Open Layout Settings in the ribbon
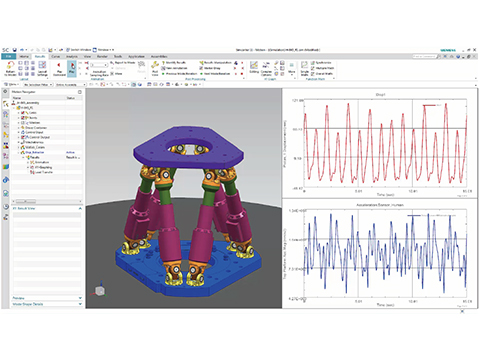Image resolution: width=480 pixels, height=360 pixels. point(42,68)
